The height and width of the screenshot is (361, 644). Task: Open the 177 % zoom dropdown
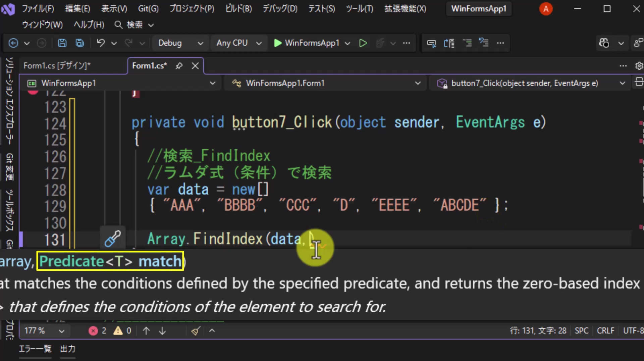click(44, 331)
